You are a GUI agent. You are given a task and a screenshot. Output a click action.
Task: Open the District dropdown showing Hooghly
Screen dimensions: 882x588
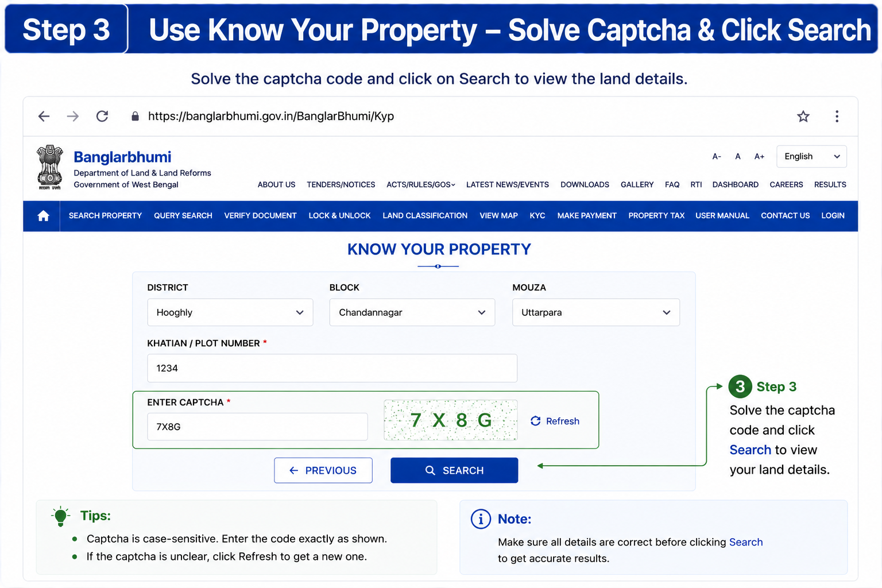click(230, 312)
